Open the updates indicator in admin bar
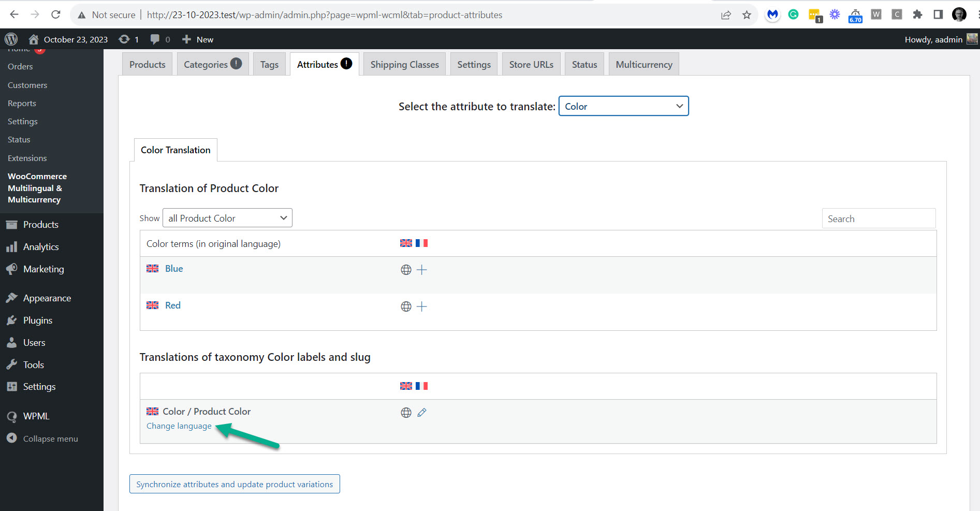Viewport: 980px width, 511px height. click(129, 39)
